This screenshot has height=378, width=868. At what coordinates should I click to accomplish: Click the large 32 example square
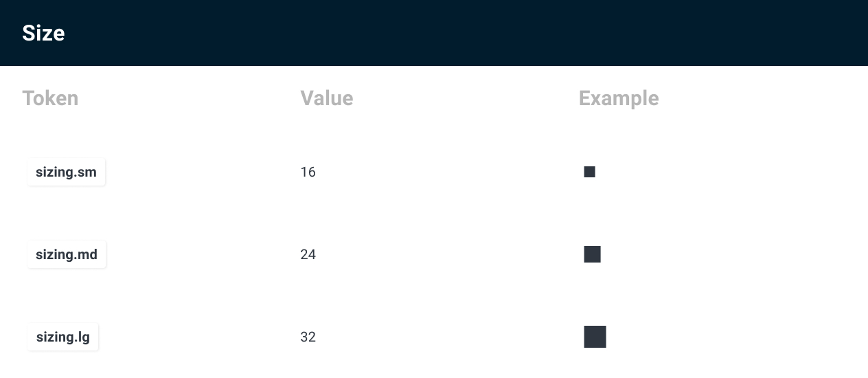click(595, 337)
